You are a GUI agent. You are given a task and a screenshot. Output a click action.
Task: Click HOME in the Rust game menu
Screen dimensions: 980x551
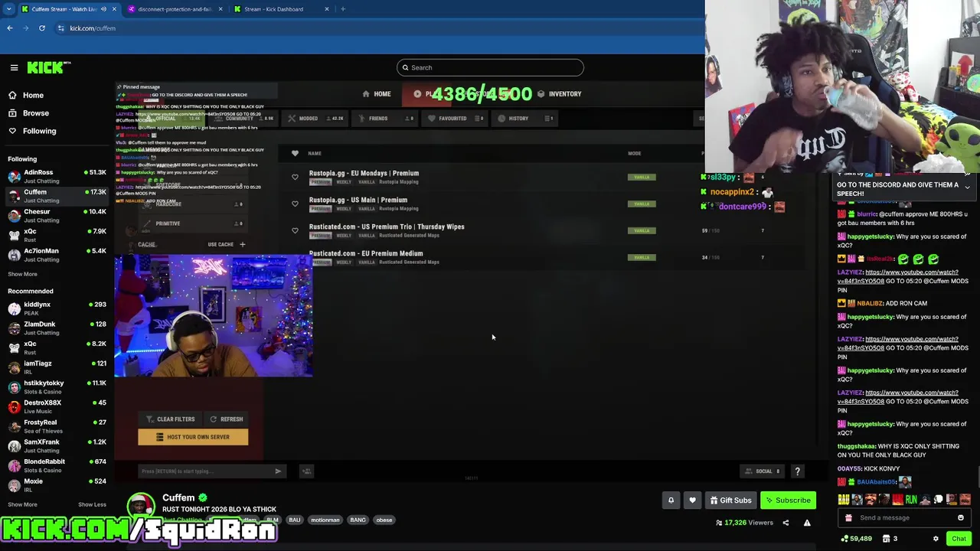[x=377, y=94]
